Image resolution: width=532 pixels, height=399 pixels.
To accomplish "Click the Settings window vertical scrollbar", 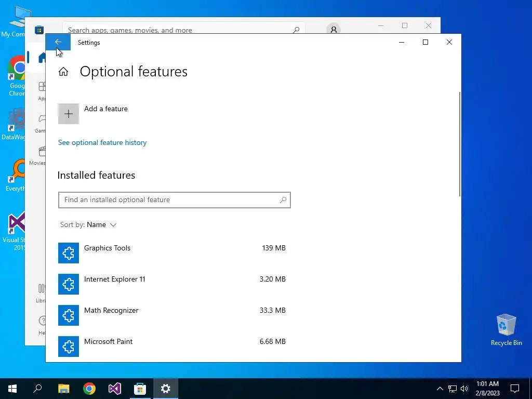I will [x=460, y=144].
